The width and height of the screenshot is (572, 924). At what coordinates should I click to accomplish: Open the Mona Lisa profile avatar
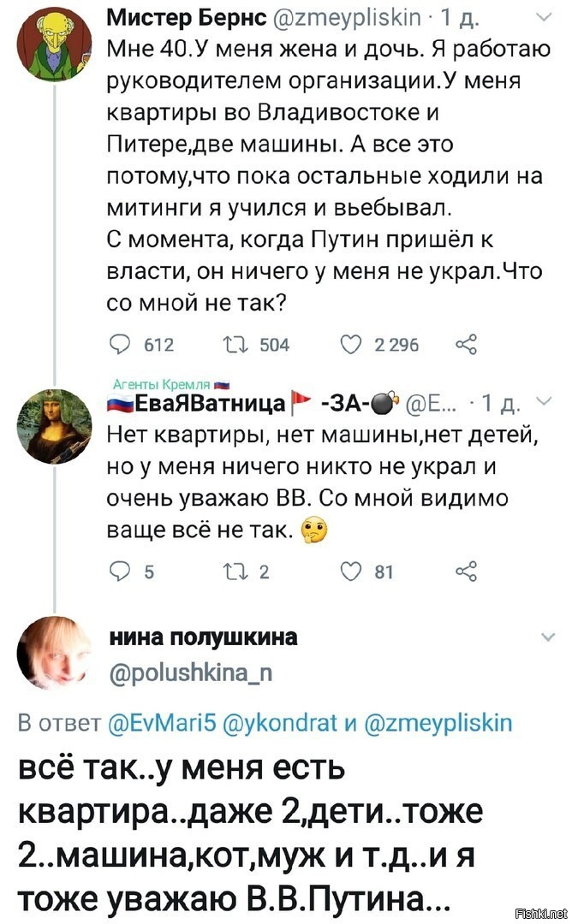point(55,427)
